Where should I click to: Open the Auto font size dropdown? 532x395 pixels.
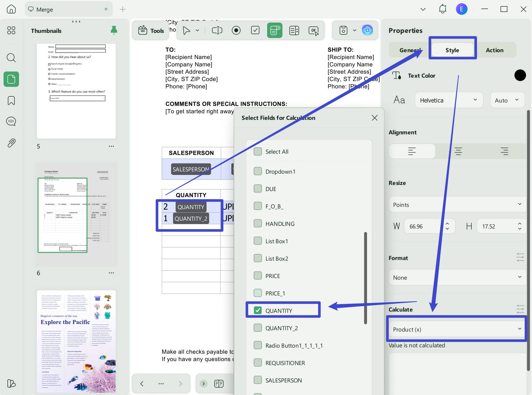point(507,100)
